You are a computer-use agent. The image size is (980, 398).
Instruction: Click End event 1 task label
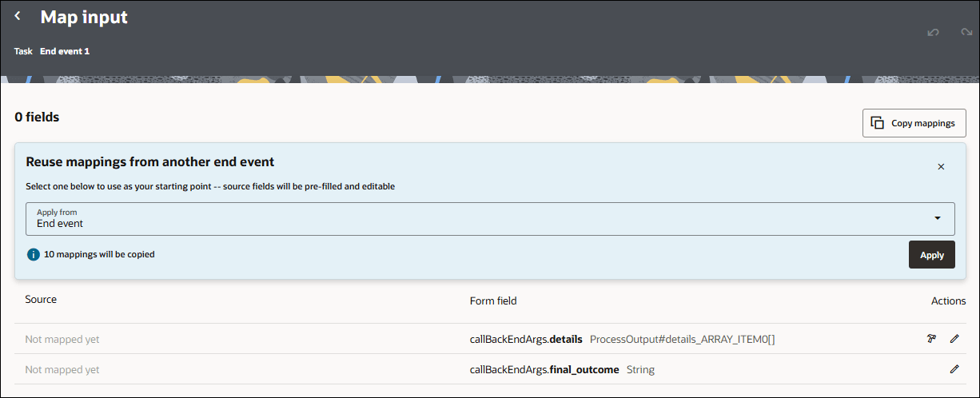click(65, 51)
